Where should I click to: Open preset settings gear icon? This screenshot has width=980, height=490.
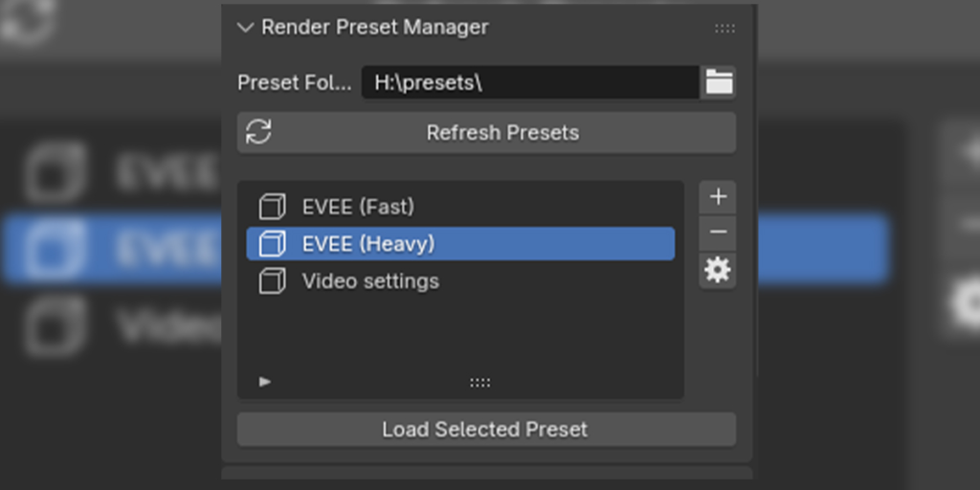pyautogui.click(x=718, y=271)
